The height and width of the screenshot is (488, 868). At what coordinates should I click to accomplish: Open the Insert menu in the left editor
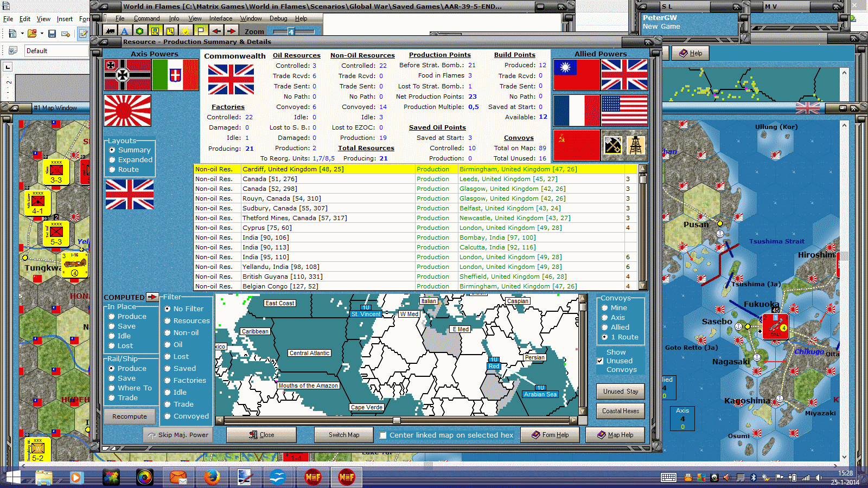(65, 19)
